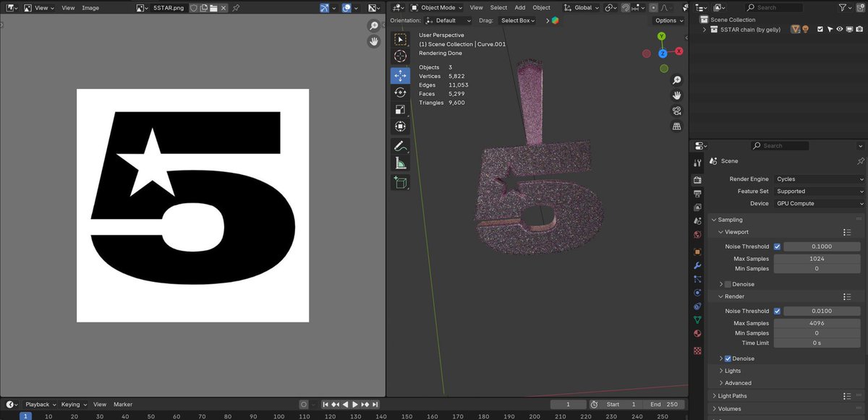Click the pan hand icon in 3D viewport
Screen dimensions: 868x420
click(x=676, y=95)
